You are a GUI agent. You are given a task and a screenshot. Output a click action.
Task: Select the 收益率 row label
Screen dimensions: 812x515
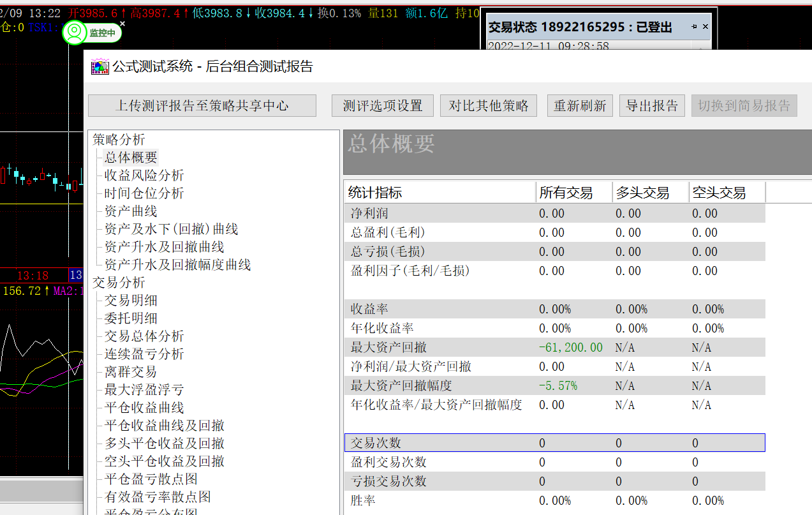point(369,309)
